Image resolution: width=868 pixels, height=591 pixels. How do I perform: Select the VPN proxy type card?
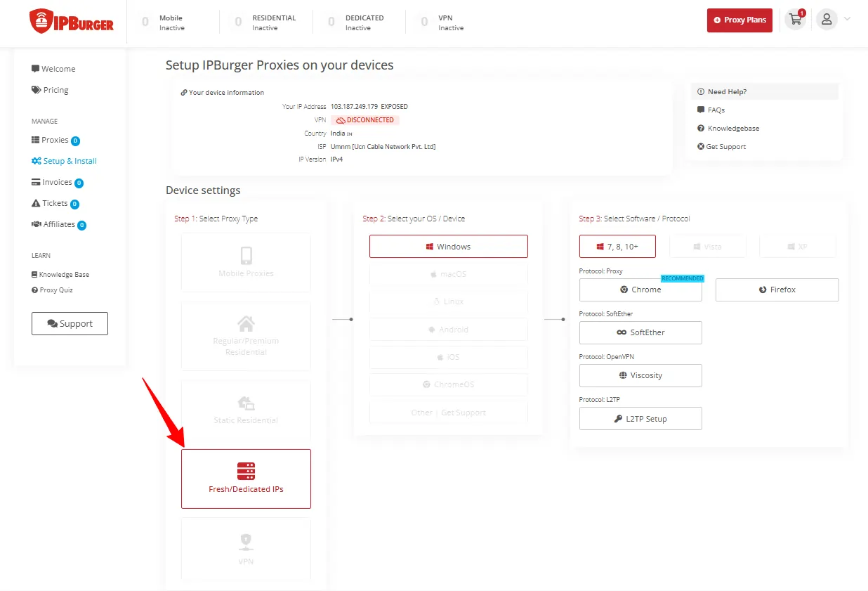[246, 548]
